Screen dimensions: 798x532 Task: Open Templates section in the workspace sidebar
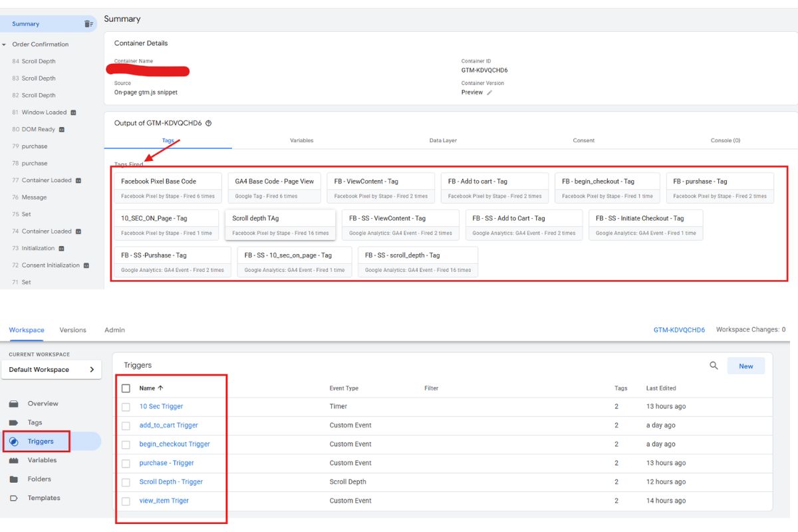[x=43, y=498]
